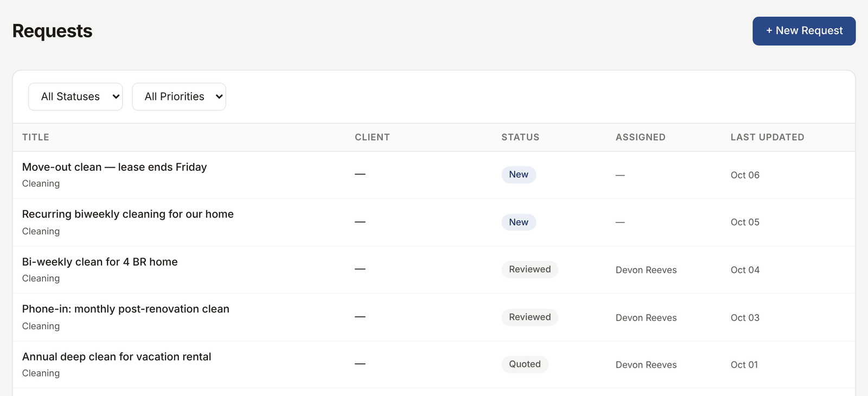Click Reviewed badge for Phone-in request row
The width and height of the screenshot is (868, 396).
(529, 317)
